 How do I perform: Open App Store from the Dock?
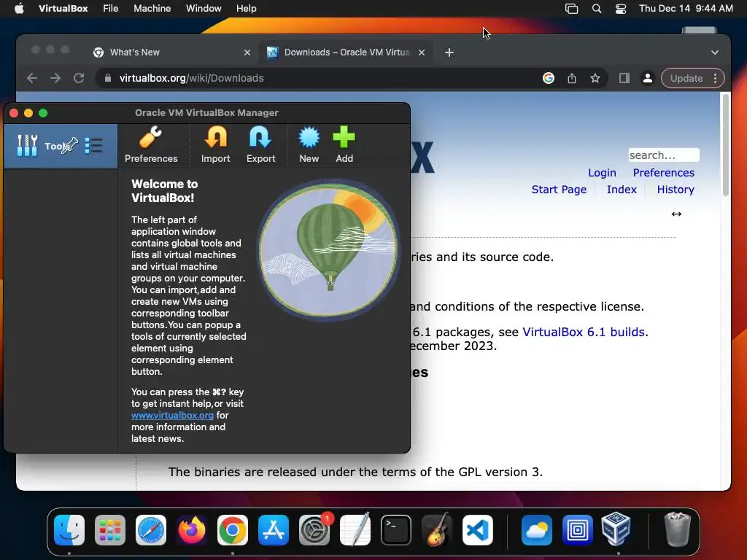274,530
